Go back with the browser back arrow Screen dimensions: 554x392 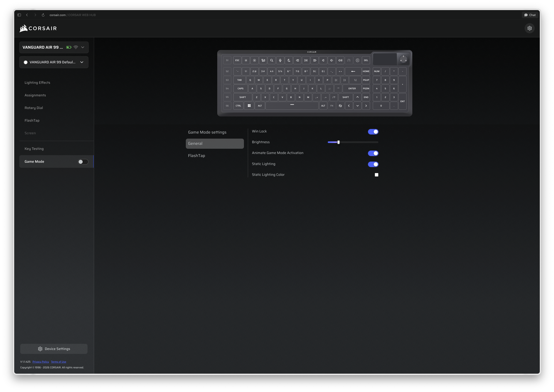pos(27,15)
